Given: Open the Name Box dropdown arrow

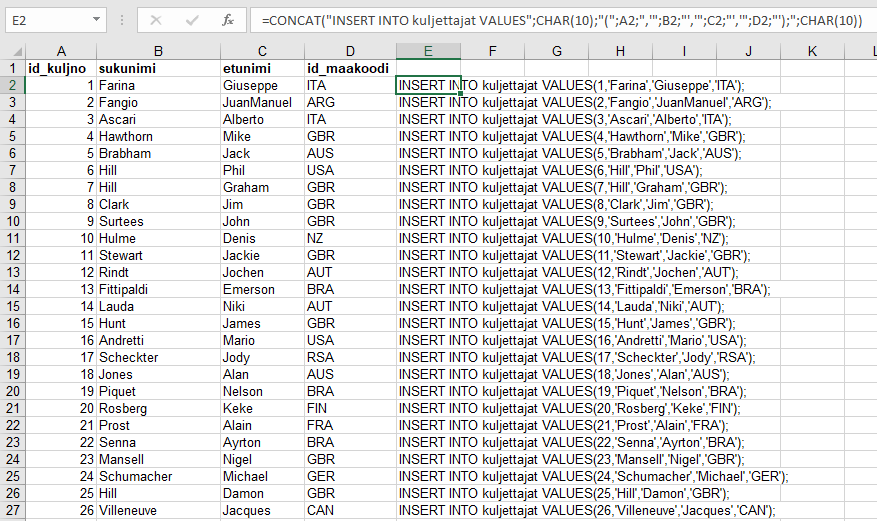Looking at the screenshot, I should [96, 20].
